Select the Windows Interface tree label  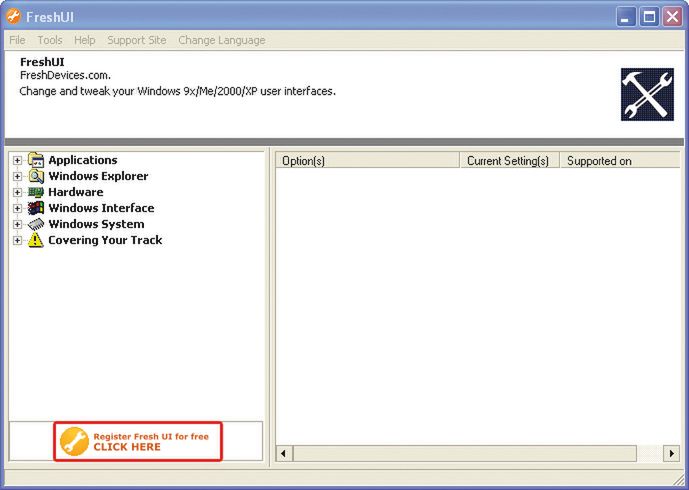pos(101,208)
